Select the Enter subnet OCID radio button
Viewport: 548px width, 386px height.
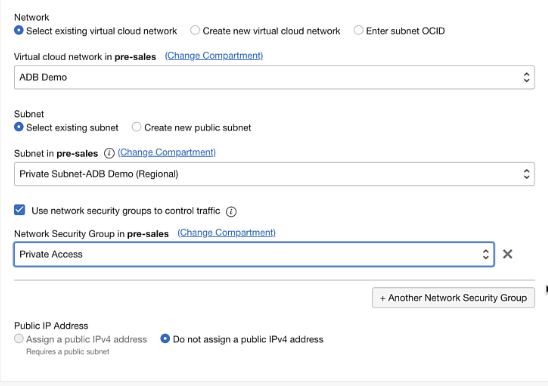[x=358, y=30]
